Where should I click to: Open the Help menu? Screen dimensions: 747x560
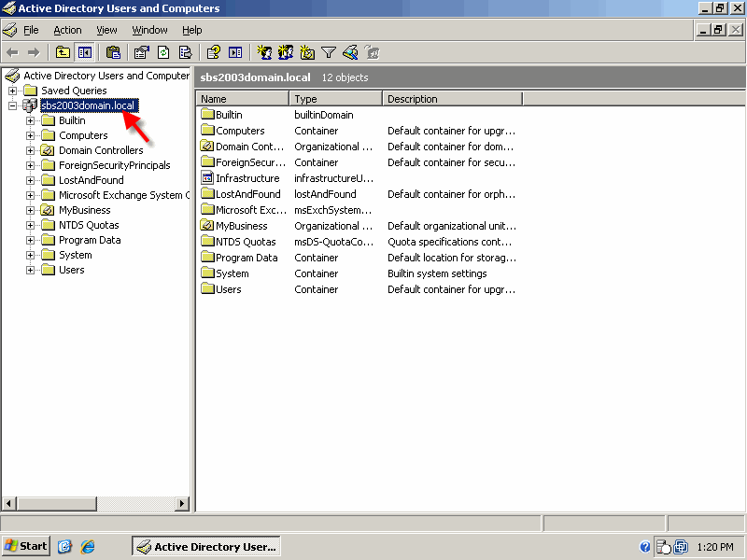point(192,30)
